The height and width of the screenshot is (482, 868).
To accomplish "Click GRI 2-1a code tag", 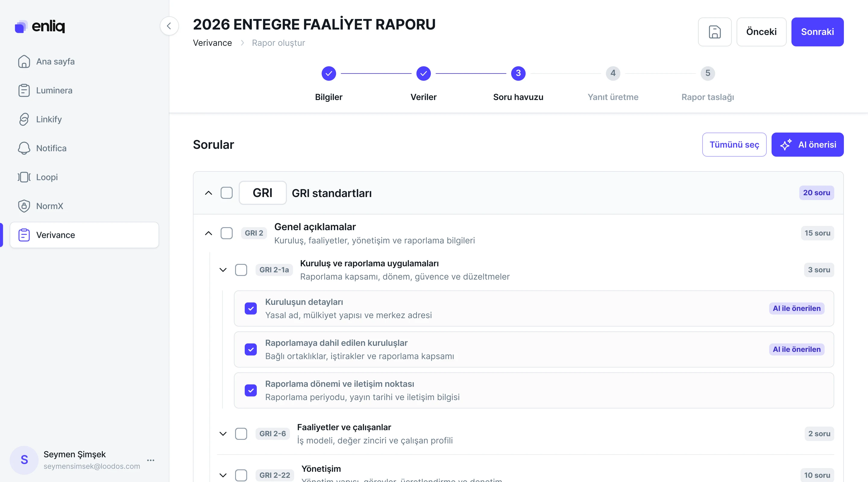I will pos(274,270).
